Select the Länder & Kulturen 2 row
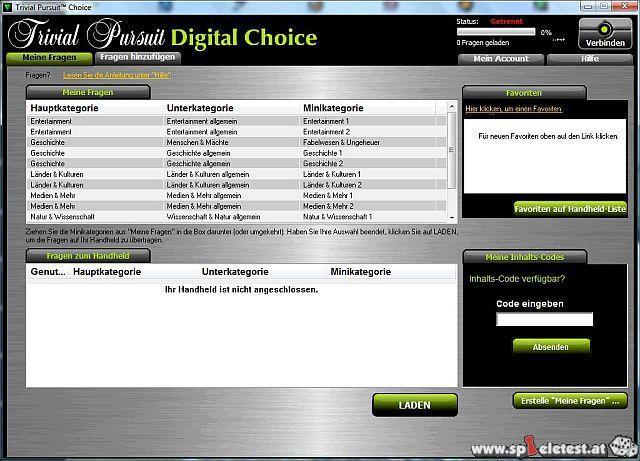The width and height of the screenshot is (640, 461). click(x=237, y=185)
